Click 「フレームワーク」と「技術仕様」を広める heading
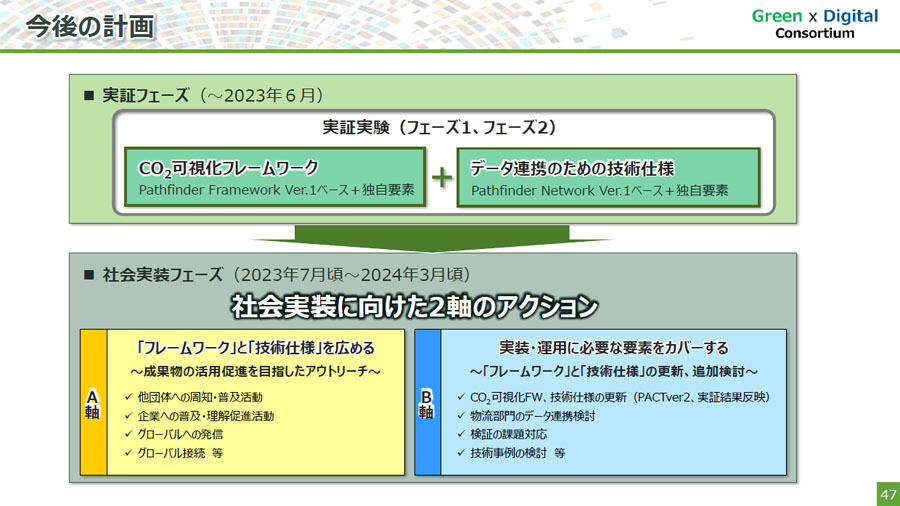900x506 pixels. 255,348
